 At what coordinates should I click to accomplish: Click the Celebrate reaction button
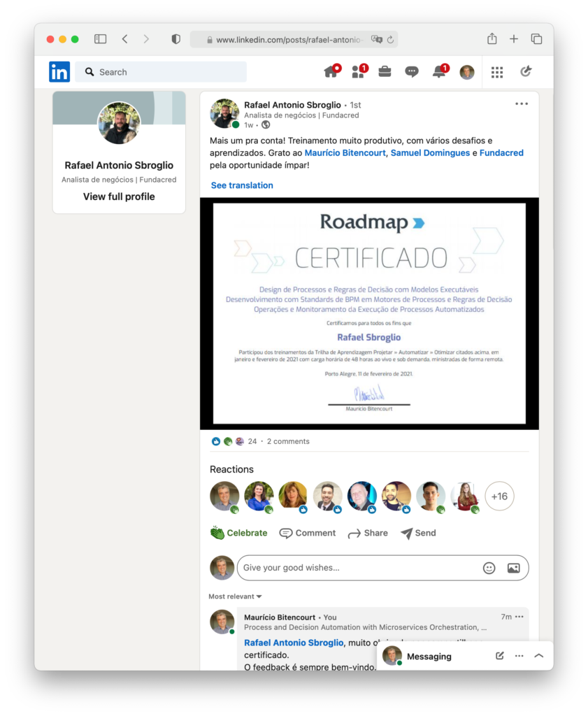pyautogui.click(x=238, y=533)
